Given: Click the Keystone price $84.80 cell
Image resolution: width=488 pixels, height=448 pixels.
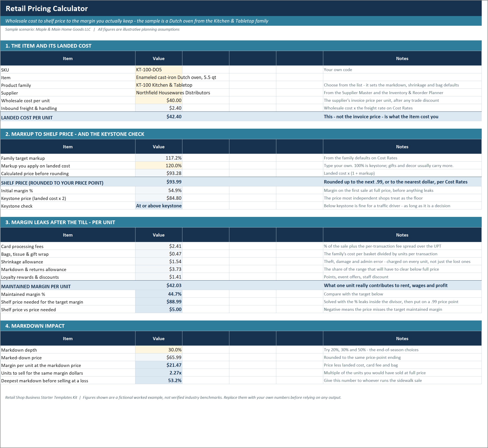Looking at the screenshot, I should 158,198.
